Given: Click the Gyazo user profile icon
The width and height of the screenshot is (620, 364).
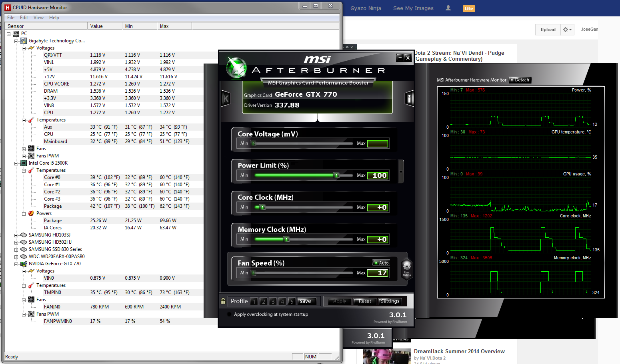Looking at the screenshot, I should tap(448, 8).
